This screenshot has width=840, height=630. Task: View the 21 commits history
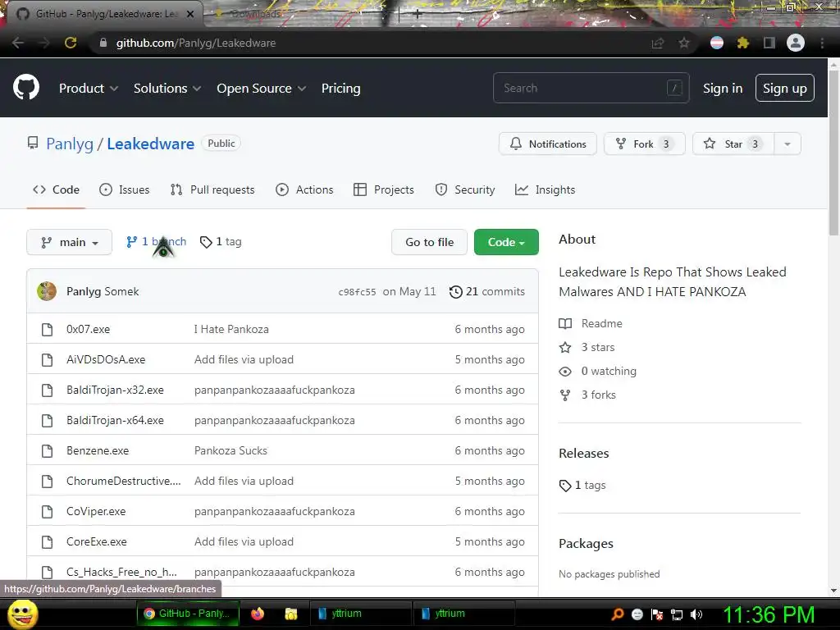[x=487, y=291]
